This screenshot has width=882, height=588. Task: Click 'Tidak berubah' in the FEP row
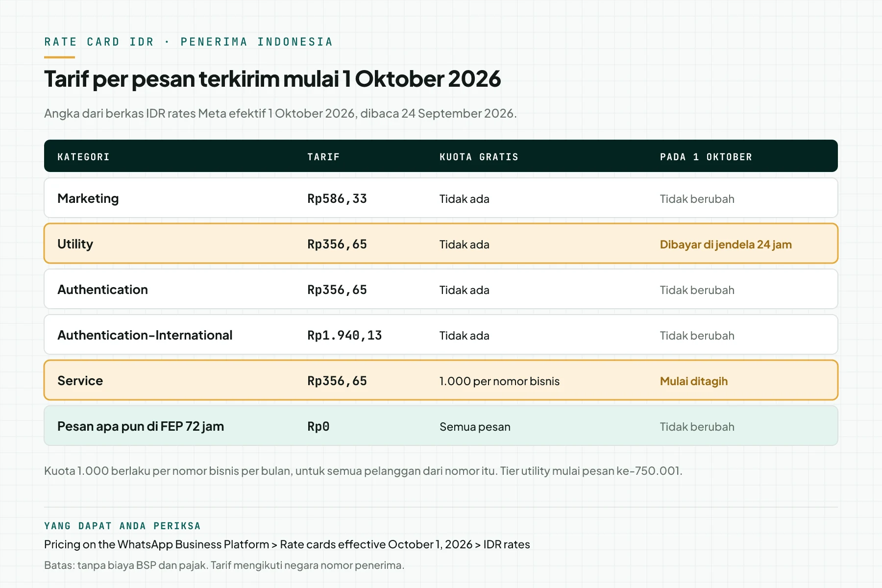(697, 427)
